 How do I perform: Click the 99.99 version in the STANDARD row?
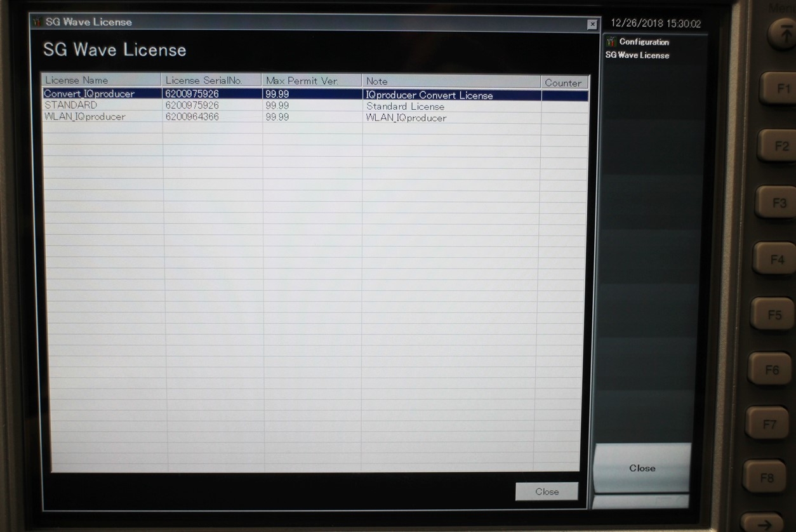(277, 105)
